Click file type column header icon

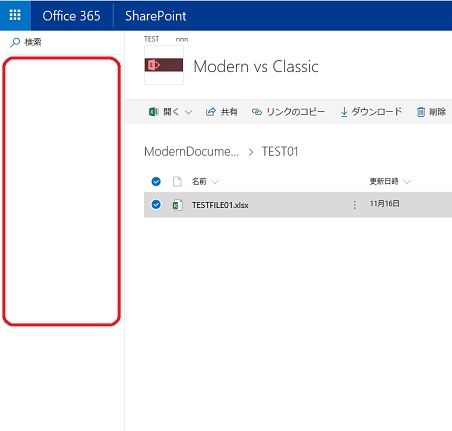click(177, 182)
